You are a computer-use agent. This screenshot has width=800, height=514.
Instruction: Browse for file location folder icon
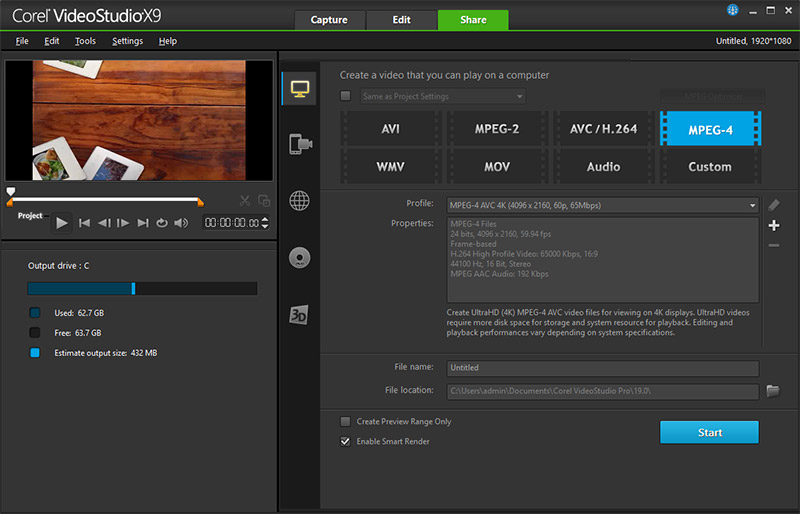pos(773,391)
